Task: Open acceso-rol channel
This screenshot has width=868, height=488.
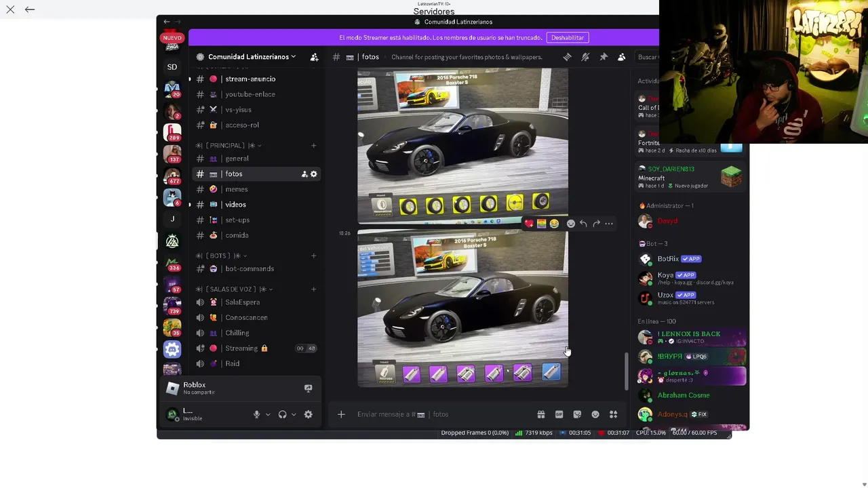Action: pos(256,125)
